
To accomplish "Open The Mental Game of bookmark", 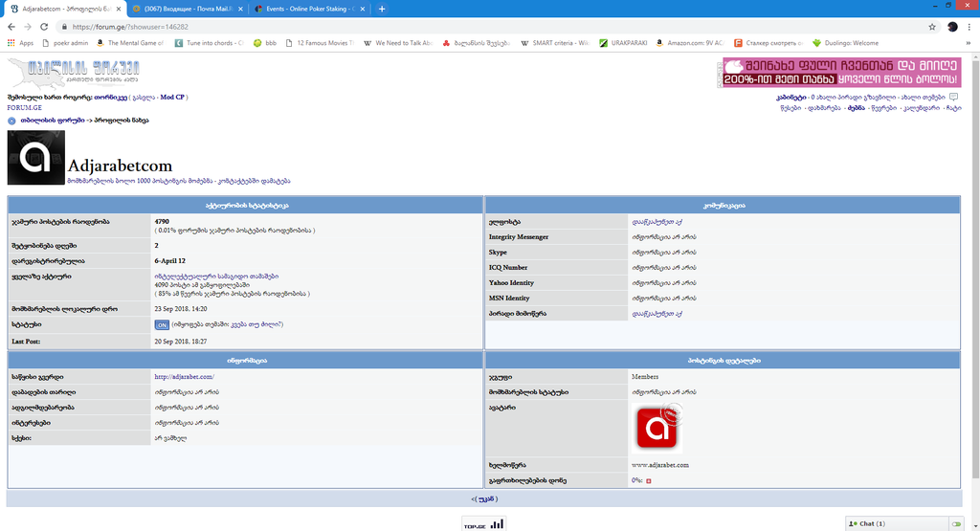I will click(130, 43).
